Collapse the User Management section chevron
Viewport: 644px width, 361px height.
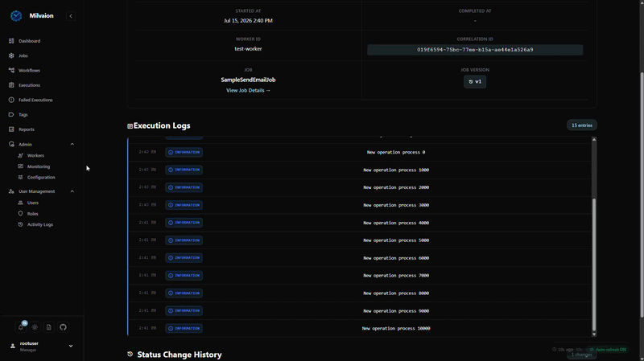[72, 191]
